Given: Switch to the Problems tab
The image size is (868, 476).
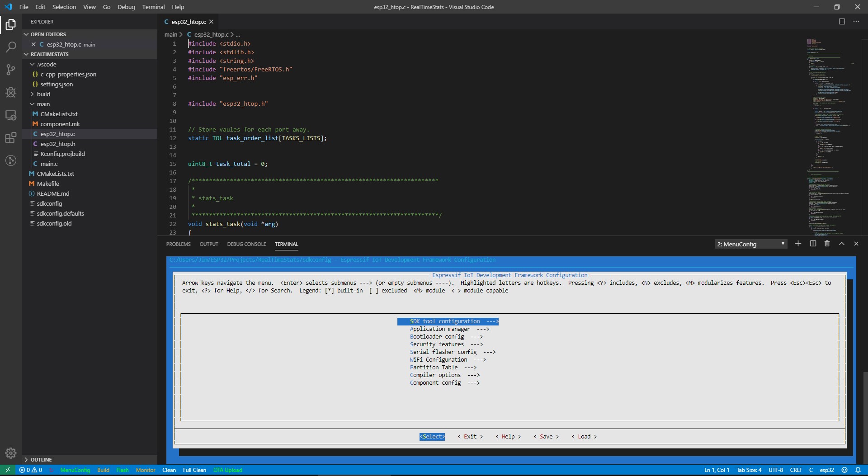Looking at the screenshot, I should point(178,244).
